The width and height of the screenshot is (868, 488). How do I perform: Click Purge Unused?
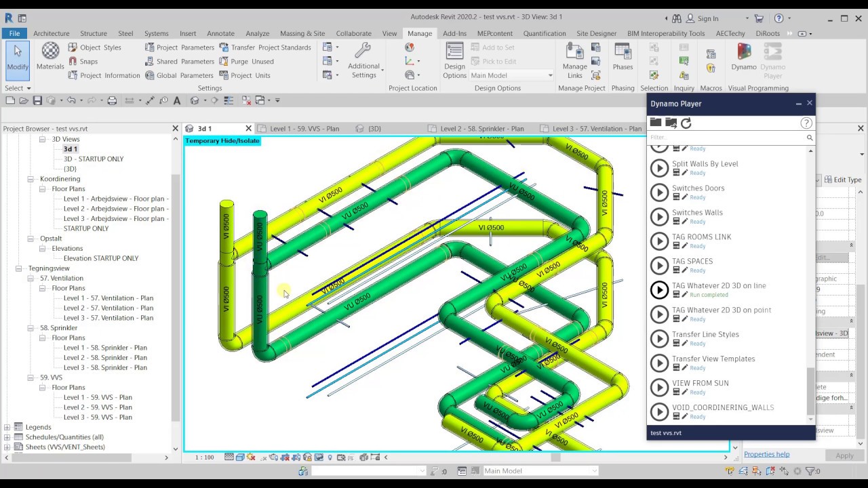click(x=247, y=62)
